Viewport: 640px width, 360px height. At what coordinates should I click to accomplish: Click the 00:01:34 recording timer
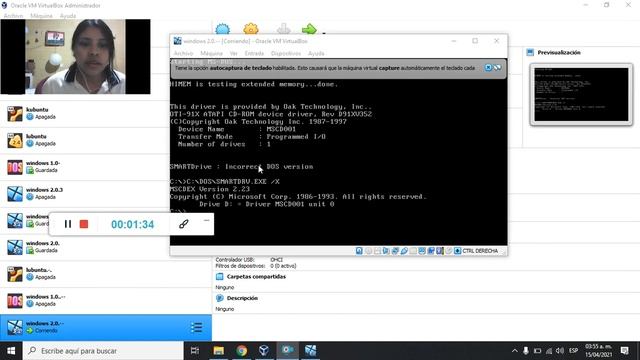click(133, 224)
